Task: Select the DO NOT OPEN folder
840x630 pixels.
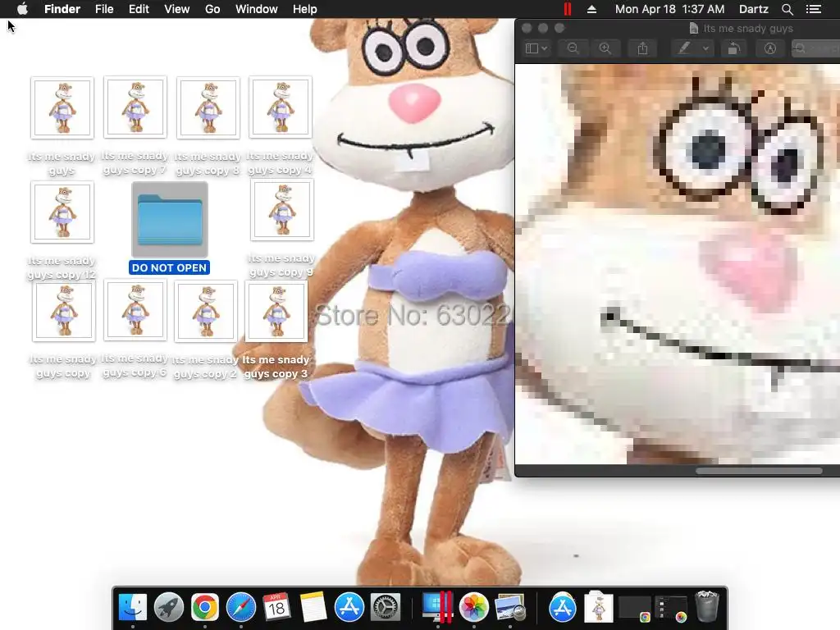Action: [170, 220]
